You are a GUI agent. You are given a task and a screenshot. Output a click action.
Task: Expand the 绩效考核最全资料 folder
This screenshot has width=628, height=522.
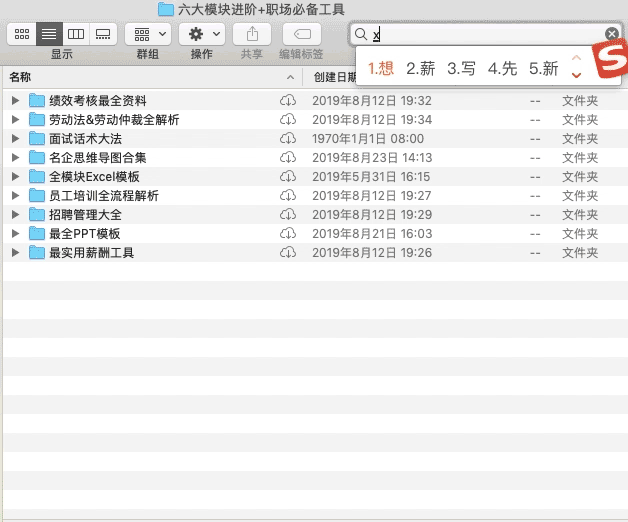point(15,101)
